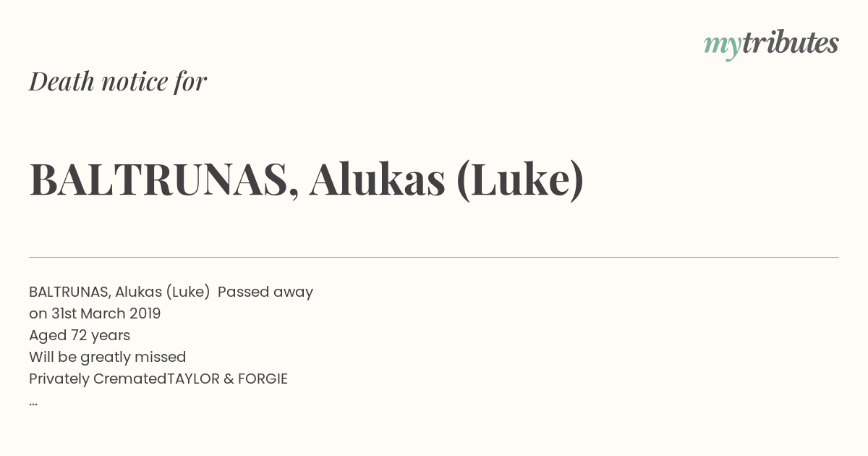Click the mytributes logo
The width and height of the screenshot is (868, 456).
coord(771,45)
